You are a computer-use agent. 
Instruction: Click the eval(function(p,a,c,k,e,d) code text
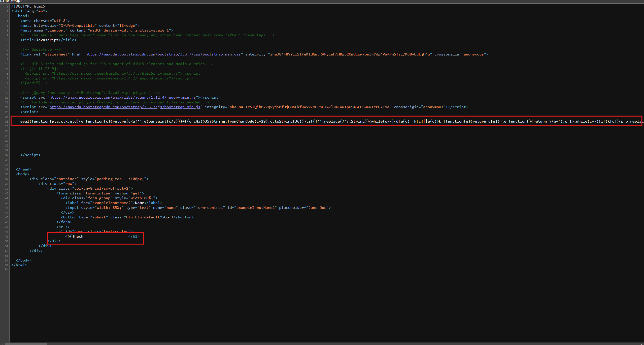pos(49,121)
